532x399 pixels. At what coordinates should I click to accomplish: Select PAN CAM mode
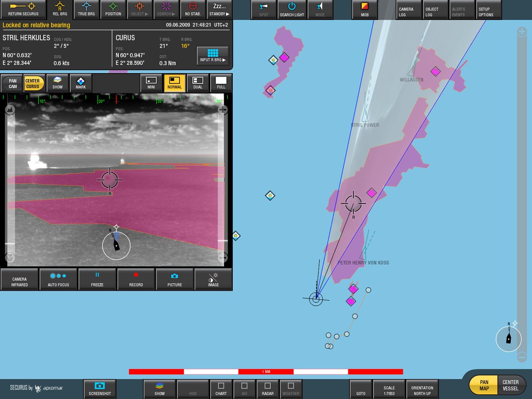coord(13,83)
